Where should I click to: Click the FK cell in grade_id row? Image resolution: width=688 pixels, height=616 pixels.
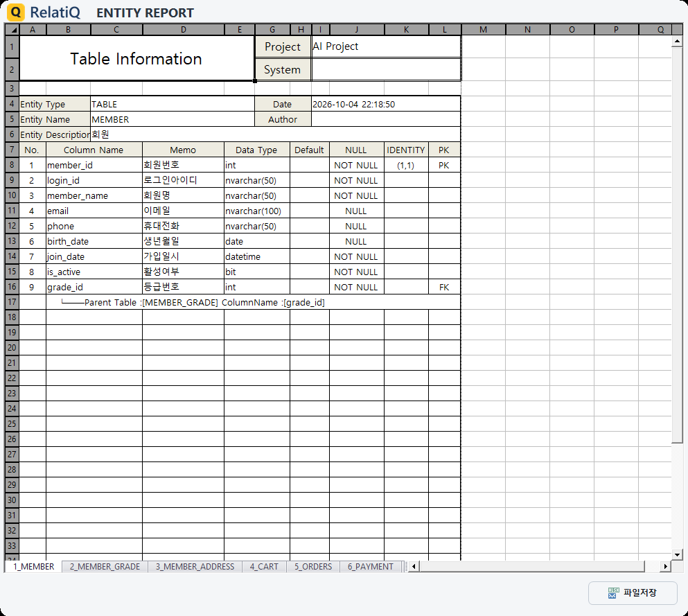pyautogui.click(x=444, y=287)
